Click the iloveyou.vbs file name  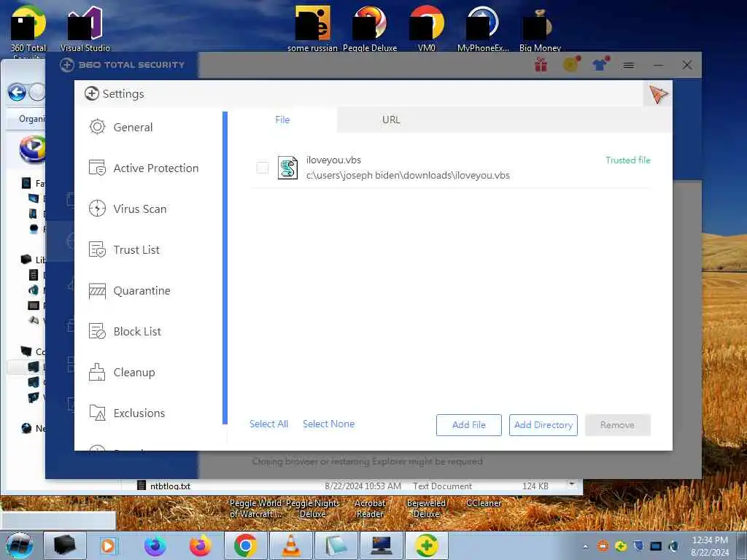point(333,160)
